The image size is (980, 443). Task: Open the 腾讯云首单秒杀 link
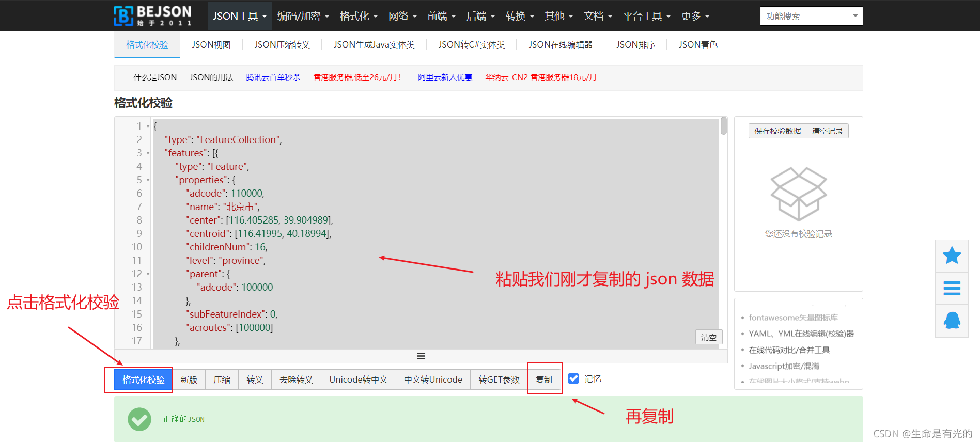click(x=273, y=77)
